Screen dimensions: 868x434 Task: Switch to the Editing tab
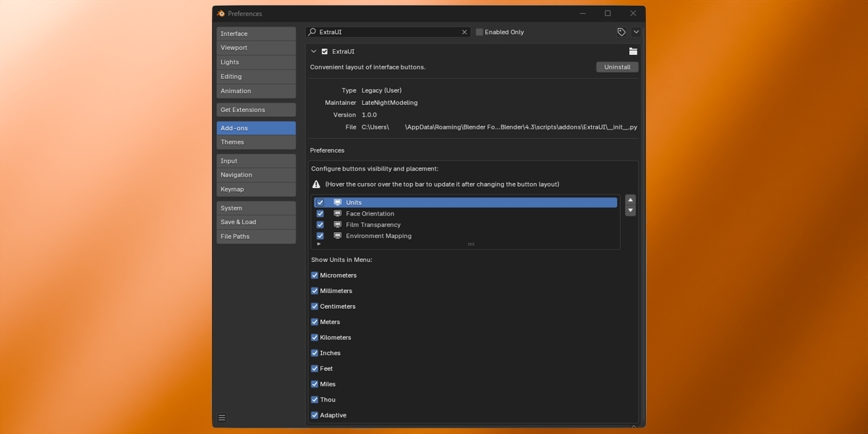(x=256, y=77)
